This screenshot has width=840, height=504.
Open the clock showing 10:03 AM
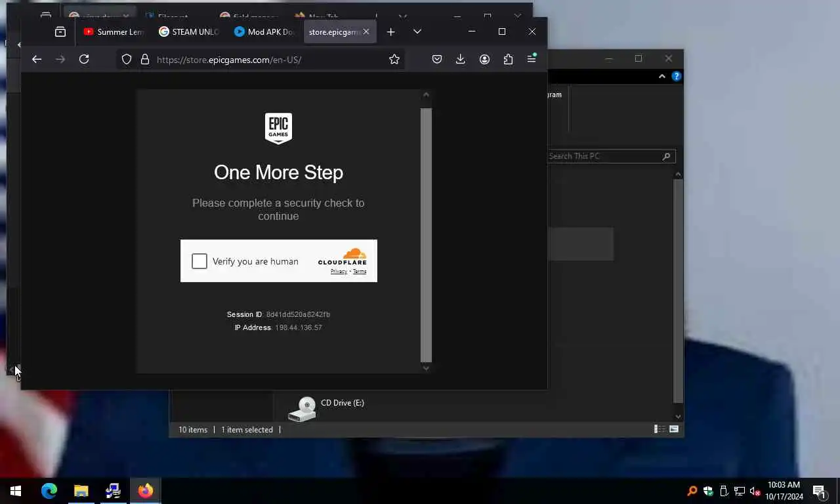(x=784, y=491)
